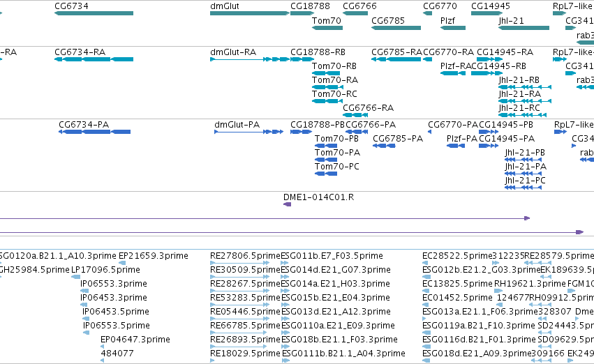This screenshot has height=364, width=594.
Task: Click the Jhl-21-PC protein label
Action: tap(526, 181)
